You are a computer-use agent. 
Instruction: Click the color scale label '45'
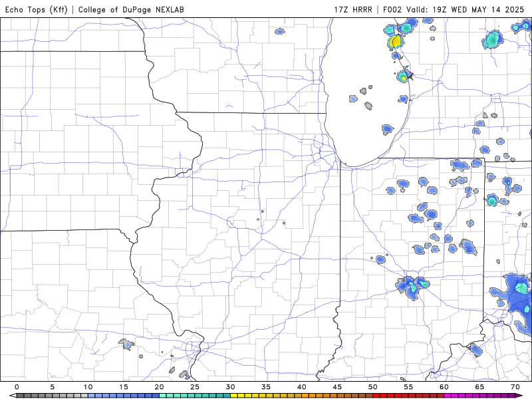click(x=337, y=387)
